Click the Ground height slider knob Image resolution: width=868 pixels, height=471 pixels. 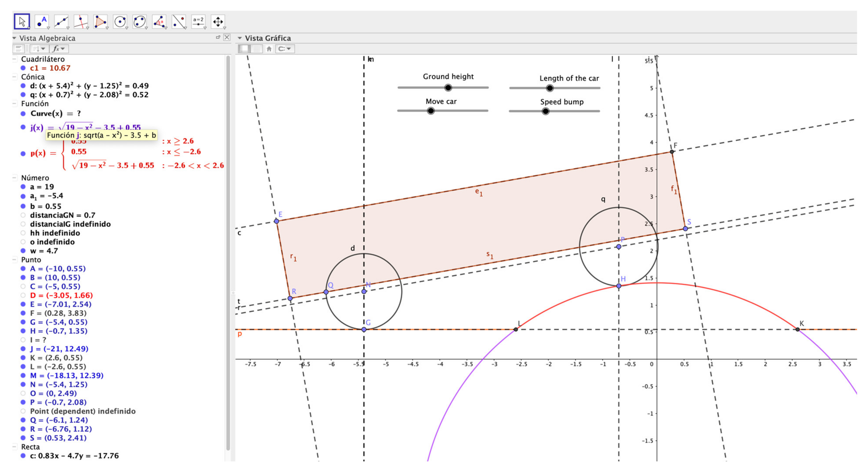tap(448, 88)
